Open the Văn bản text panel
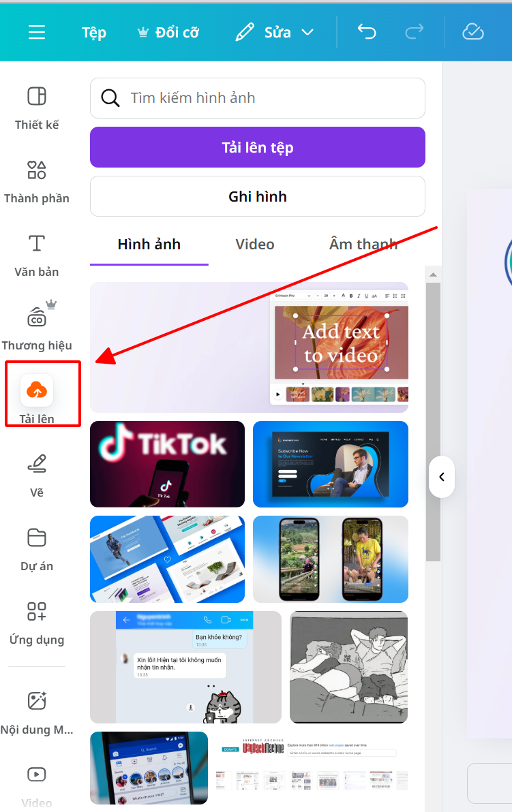Screen dimensions: 512x812 pos(37,255)
